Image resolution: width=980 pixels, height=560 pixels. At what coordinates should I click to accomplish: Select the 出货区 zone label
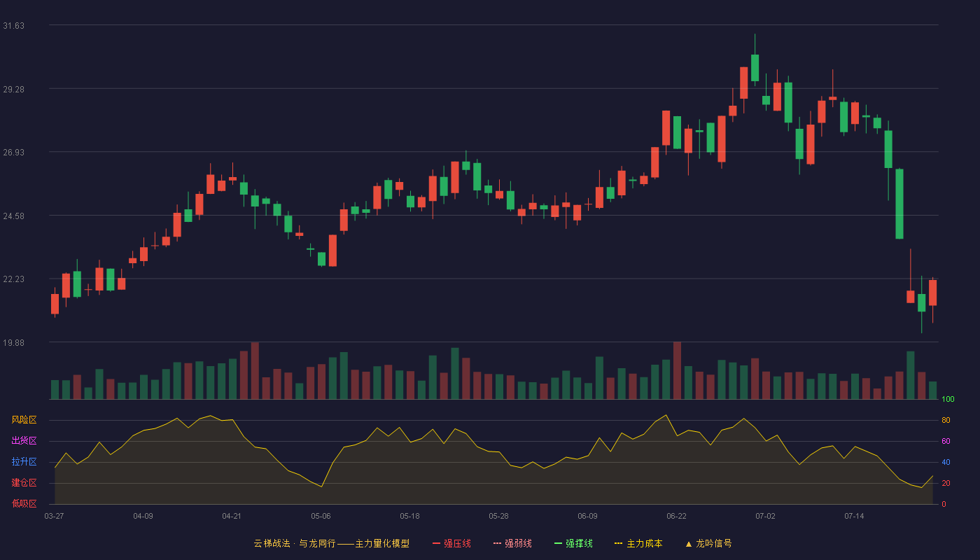point(24,441)
